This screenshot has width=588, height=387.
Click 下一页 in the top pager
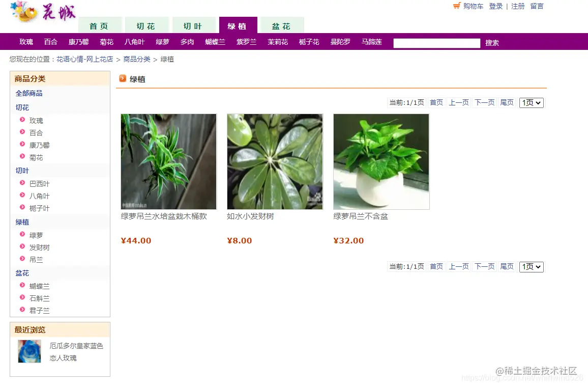coord(485,102)
